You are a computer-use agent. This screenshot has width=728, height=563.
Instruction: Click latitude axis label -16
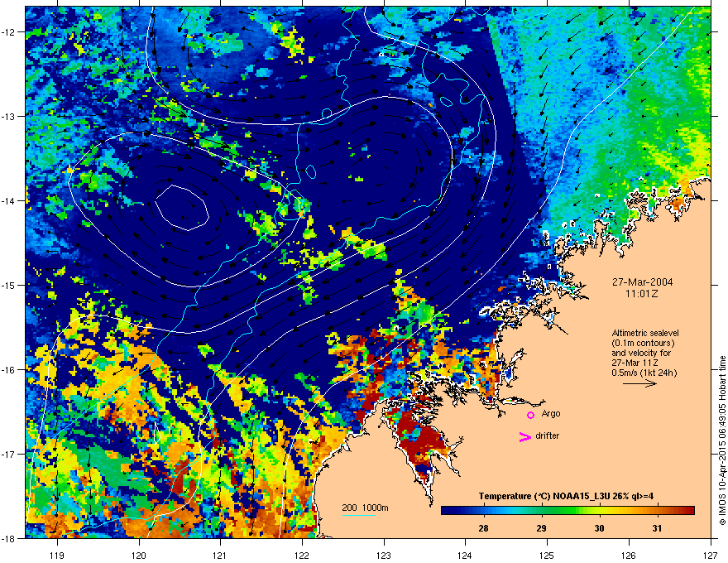9,369
